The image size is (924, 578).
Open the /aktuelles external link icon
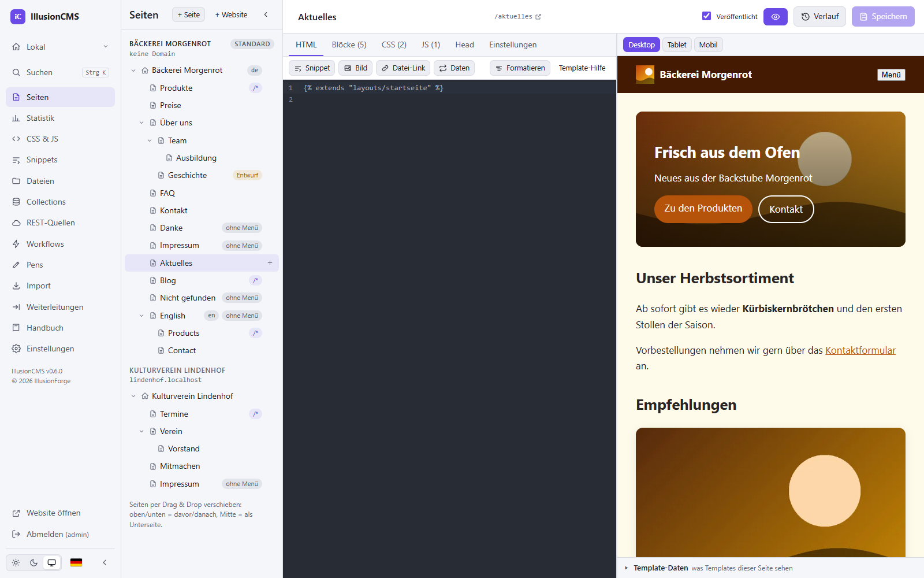[x=538, y=17]
